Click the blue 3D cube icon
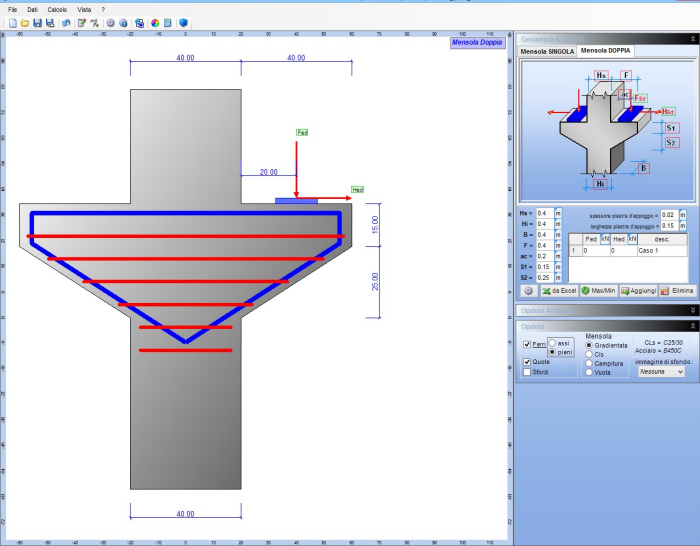This screenshot has width=700, height=546. pos(183,23)
